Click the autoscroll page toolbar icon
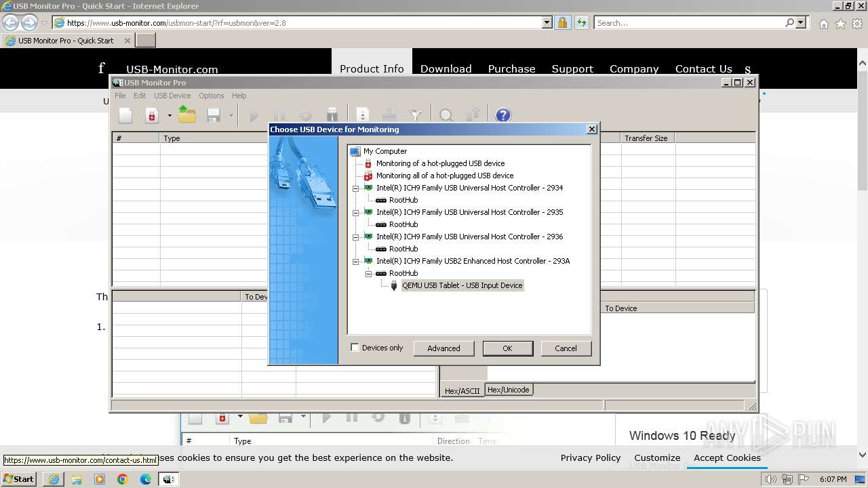The width and height of the screenshot is (868, 488). tap(363, 115)
